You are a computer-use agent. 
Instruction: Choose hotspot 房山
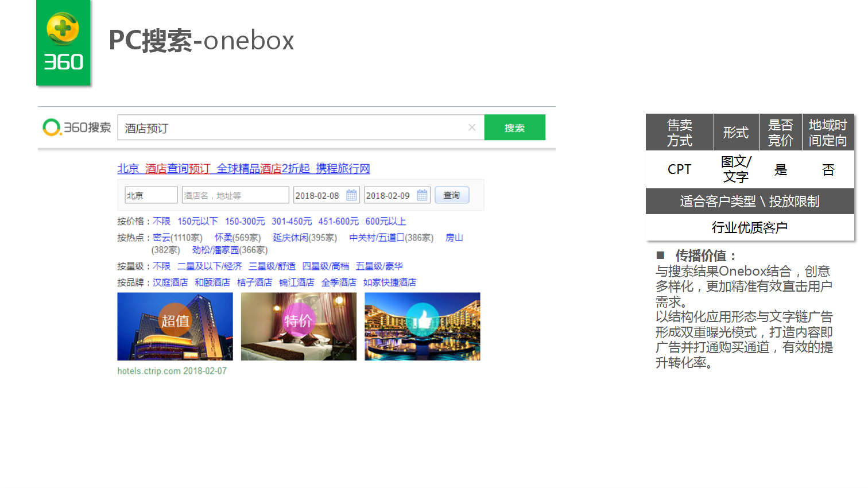[454, 238]
